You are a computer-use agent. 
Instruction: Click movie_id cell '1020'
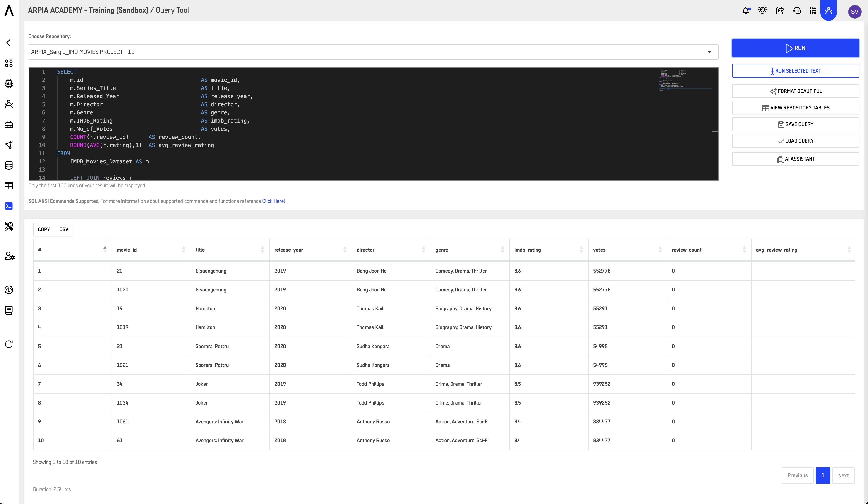pyautogui.click(x=122, y=290)
